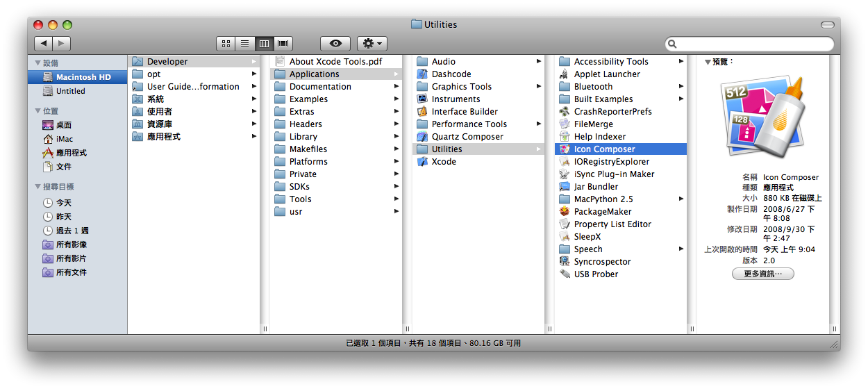Switch to Cover Flow view mode
This screenshot has height=389, width=868.
[x=284, y=43]
